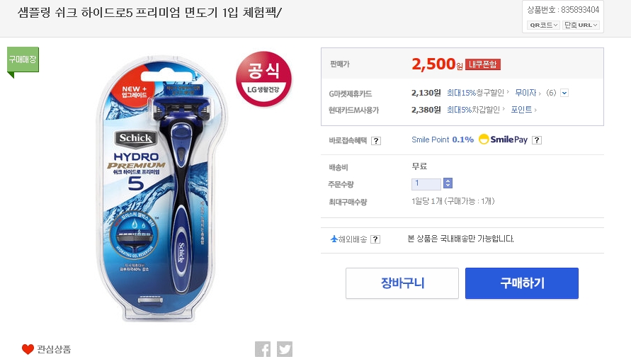Image resolution: width=631 pixels, height=364 pixels.
Task: Click the red 공식 LG생활건강 badge
Action: 263,79
